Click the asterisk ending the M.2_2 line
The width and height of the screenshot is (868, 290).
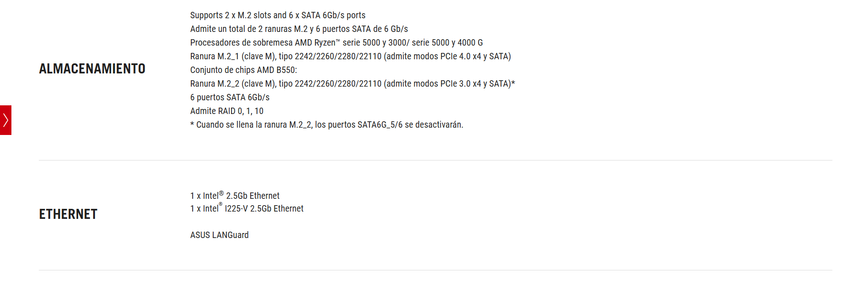pyautogui.click(x=513, y=83)
